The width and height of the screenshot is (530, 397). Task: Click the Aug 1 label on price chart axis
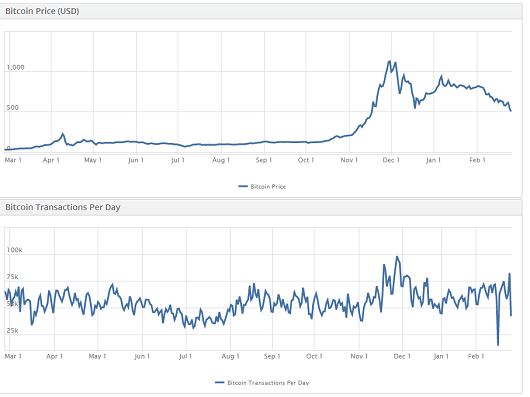pos(221,160)
